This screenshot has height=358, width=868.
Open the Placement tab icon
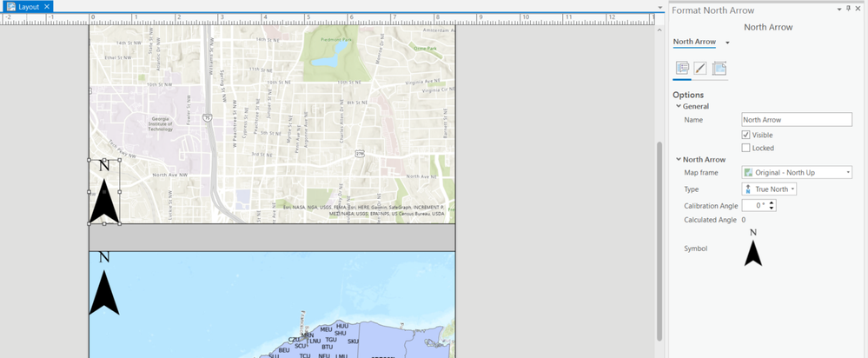click(x=719, y=69)
